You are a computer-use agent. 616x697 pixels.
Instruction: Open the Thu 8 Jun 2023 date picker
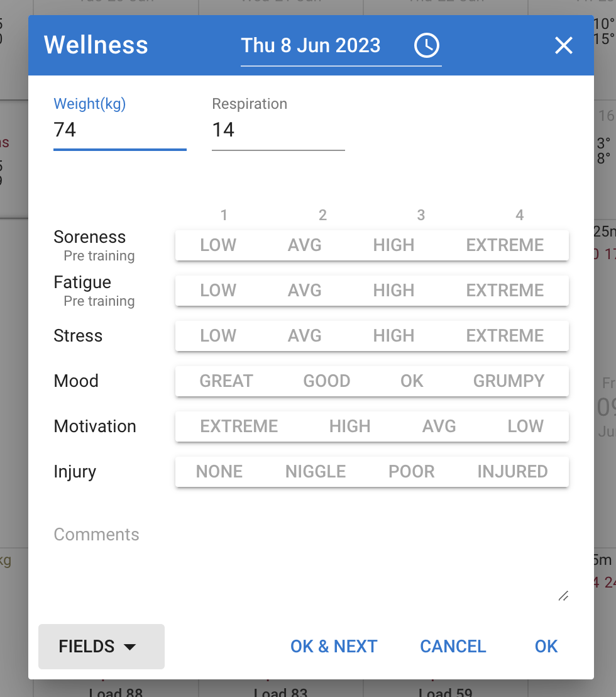click(x=311, y=45)
